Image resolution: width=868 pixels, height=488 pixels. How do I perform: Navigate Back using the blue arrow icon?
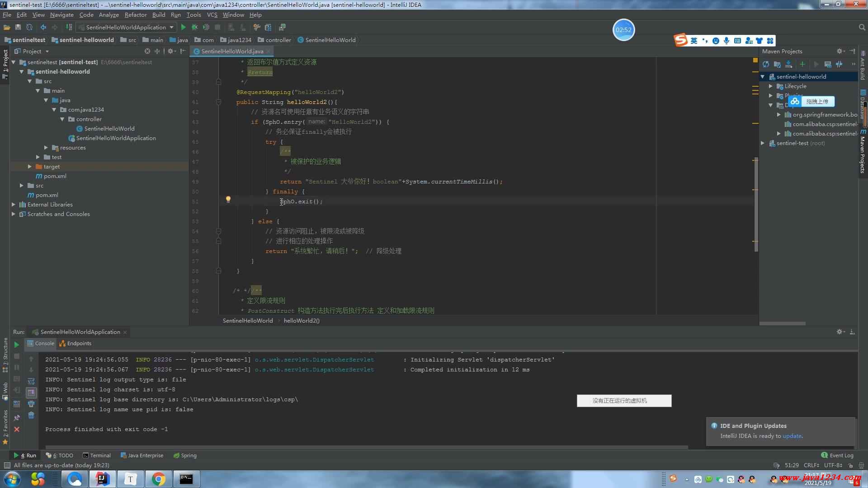(43, 27)
